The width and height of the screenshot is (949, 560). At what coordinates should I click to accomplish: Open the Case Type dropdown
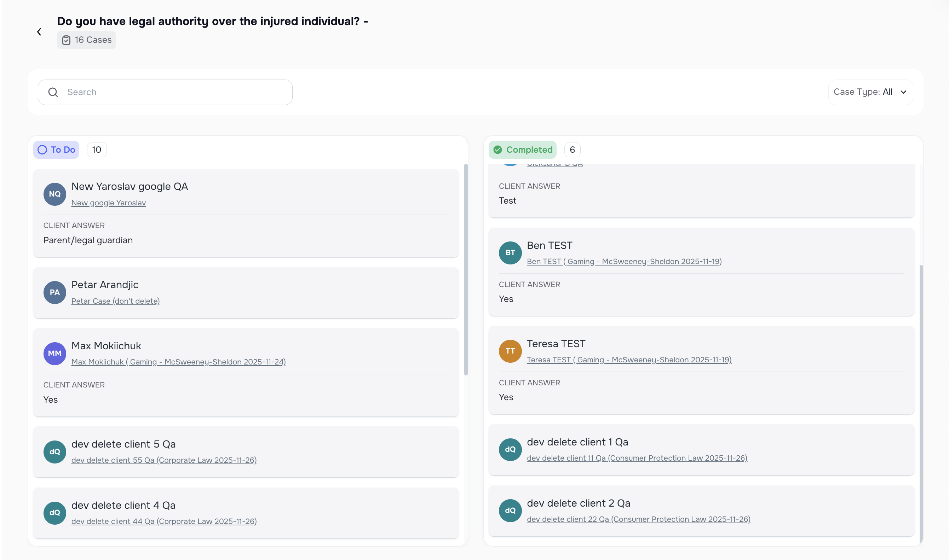click(x=870, y=92)
